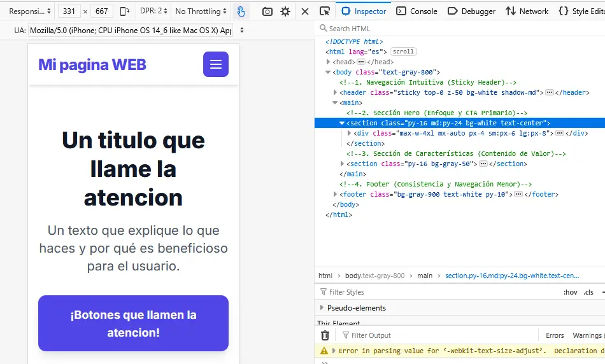Click ellipsis badge in header element row
The width and height of the screenshot is (605, 364).
point(550,92)
